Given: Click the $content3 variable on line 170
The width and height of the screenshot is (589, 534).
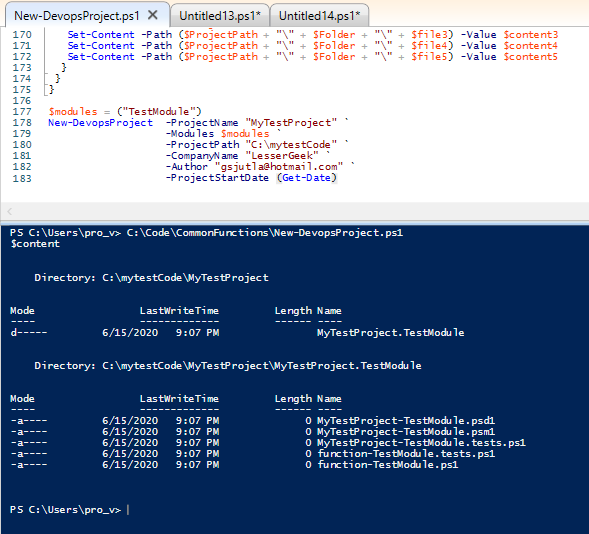Looking at the screenshot, I should [531, 35].
